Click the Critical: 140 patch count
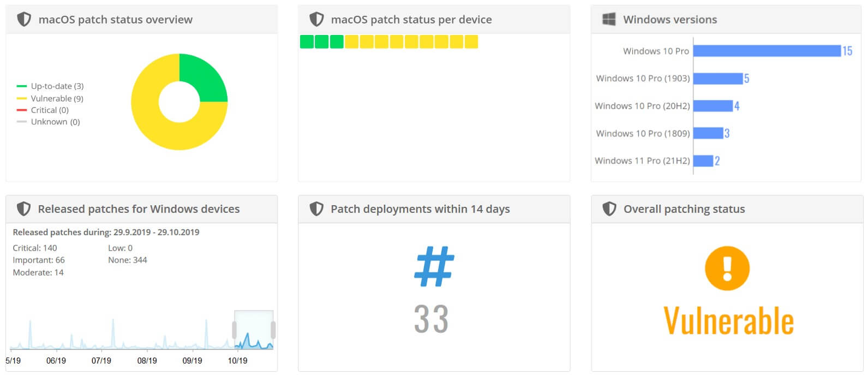 click(x=35, y=248)
